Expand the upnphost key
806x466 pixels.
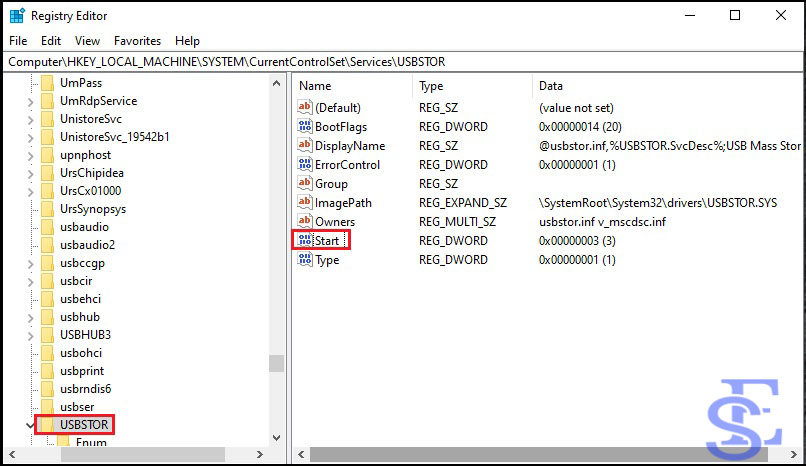pos(30,156)
